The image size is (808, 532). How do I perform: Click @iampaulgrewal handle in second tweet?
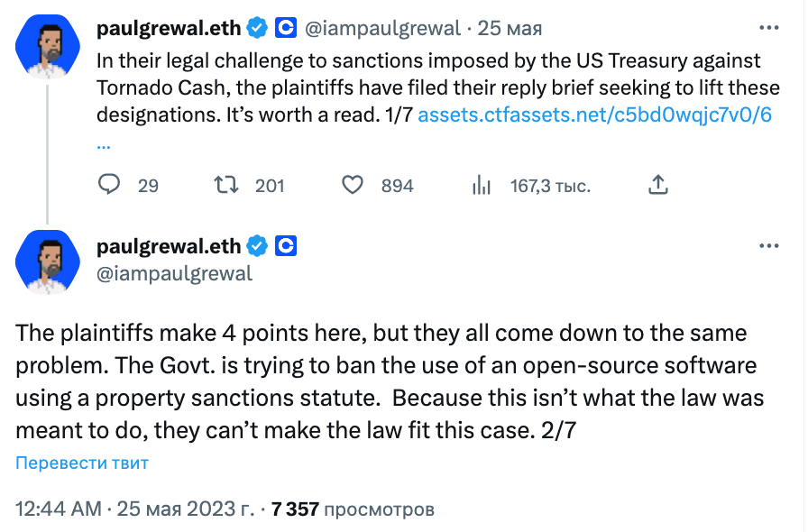[x=175, y=272]
